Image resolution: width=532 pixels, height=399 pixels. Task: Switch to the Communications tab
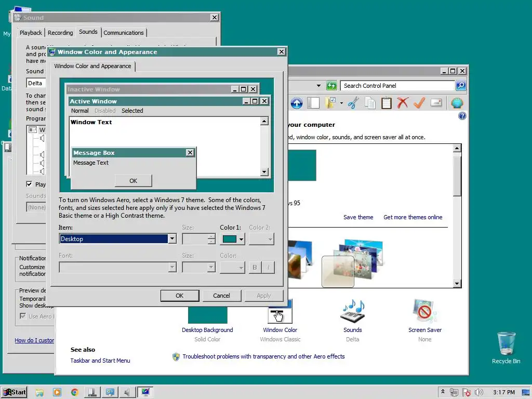click(124, 33)
